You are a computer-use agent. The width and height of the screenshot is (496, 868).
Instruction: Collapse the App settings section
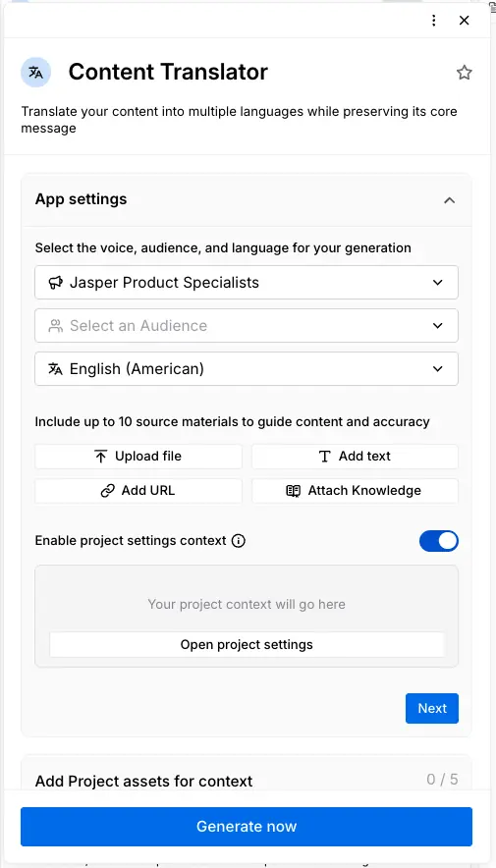pyautogui.click(x=450, y=200)
